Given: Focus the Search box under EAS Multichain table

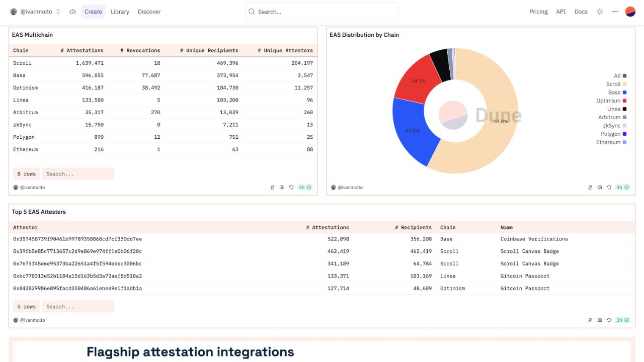Looking at the screenshot, I should coord(78,174).
